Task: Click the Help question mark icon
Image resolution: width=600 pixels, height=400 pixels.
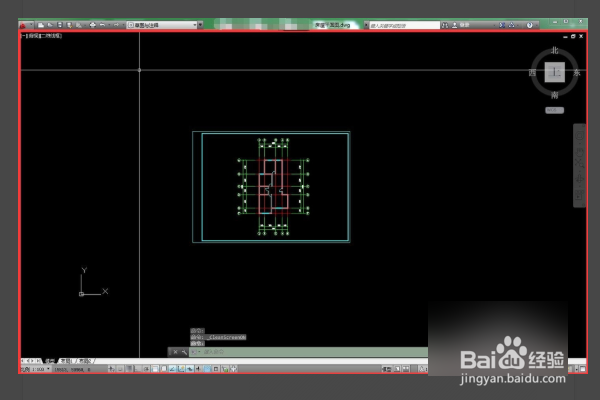Action: pyautogui.click(x=530, y=25)
